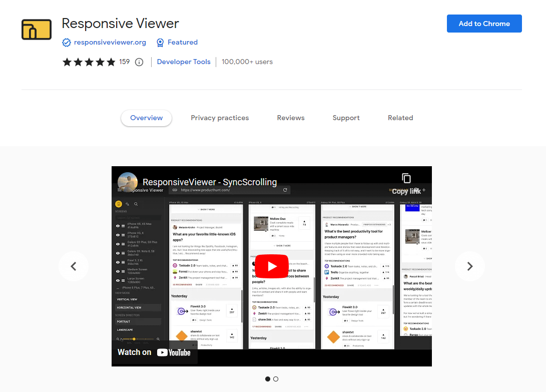Go to the next screenshot slide

pyautogui.click(x=469, y=266)
